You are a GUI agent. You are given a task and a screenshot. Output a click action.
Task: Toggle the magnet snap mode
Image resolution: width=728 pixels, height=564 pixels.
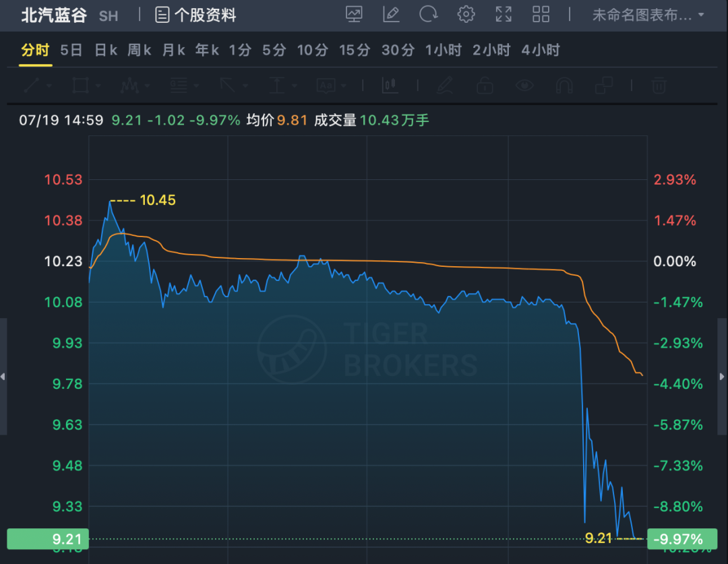pos(564,86)
